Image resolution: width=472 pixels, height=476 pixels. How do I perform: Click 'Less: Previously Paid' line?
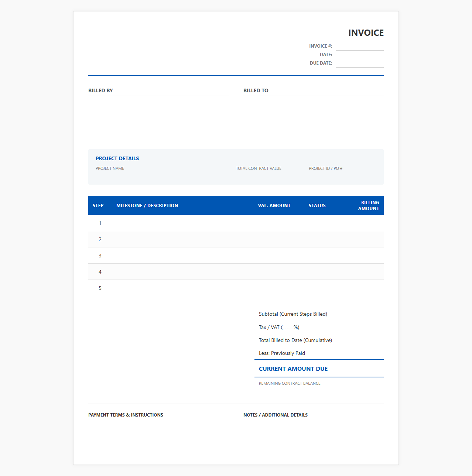282,353
